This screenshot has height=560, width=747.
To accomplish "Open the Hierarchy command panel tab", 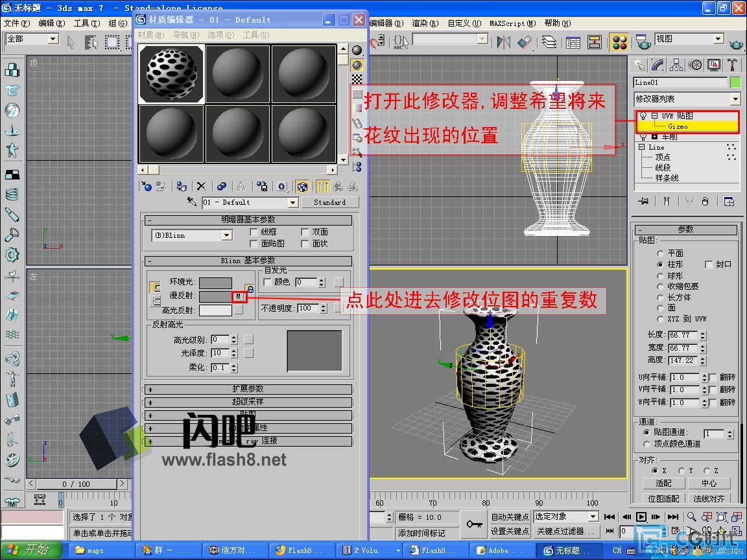I will pos(676,65).
